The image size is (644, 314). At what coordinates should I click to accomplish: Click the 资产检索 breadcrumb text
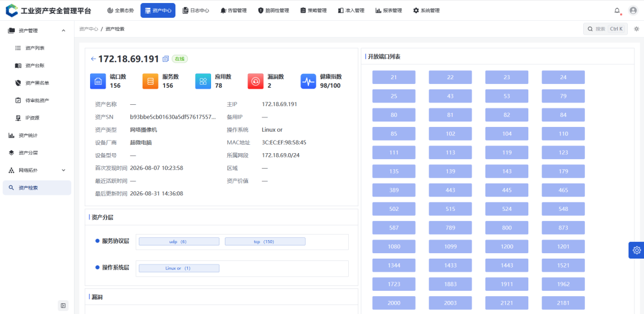[114, 29]
